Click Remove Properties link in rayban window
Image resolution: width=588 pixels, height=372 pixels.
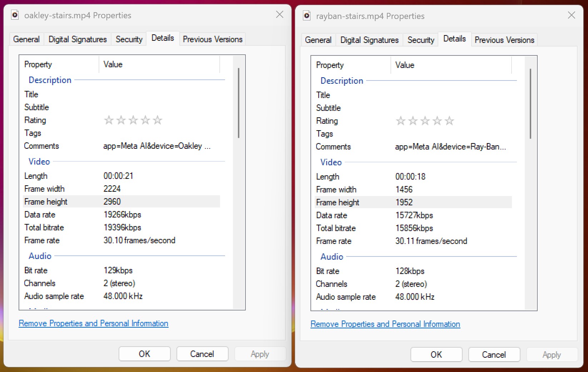(385, 324)
